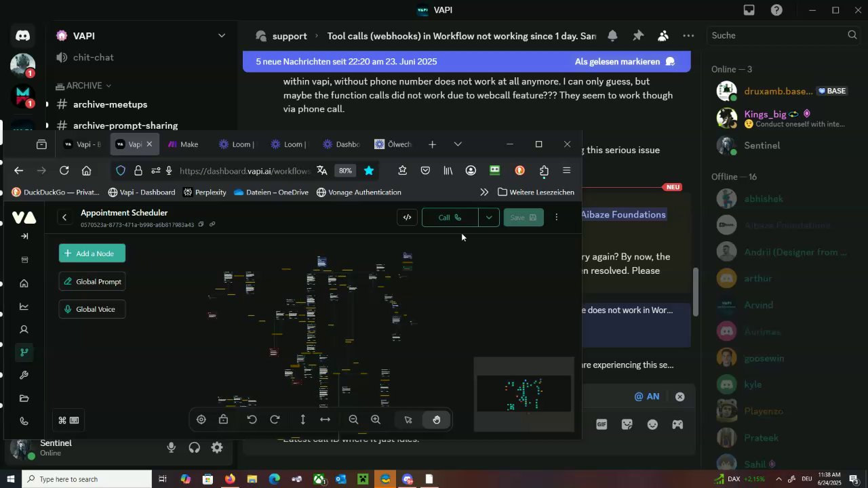Switch to the Dashbo browser tab
Screen dimensions: 868x488
[x=342, y=144]
